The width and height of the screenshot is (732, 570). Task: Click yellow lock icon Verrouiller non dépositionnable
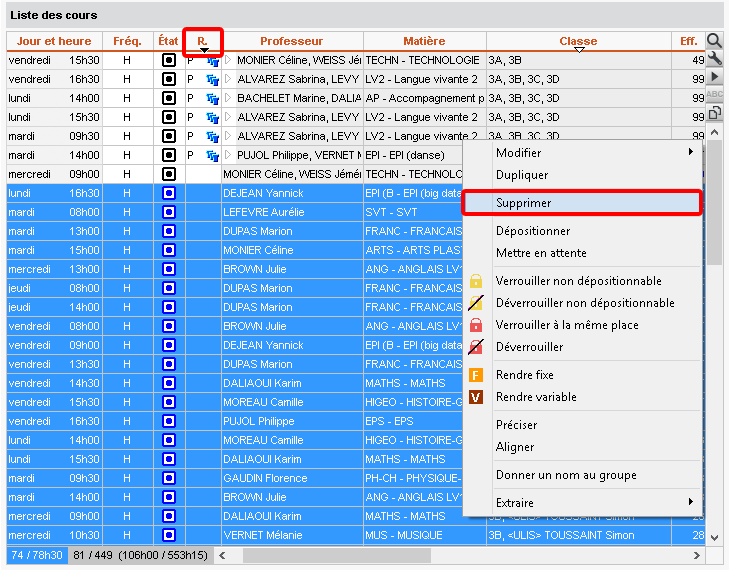tap(476, 281)
